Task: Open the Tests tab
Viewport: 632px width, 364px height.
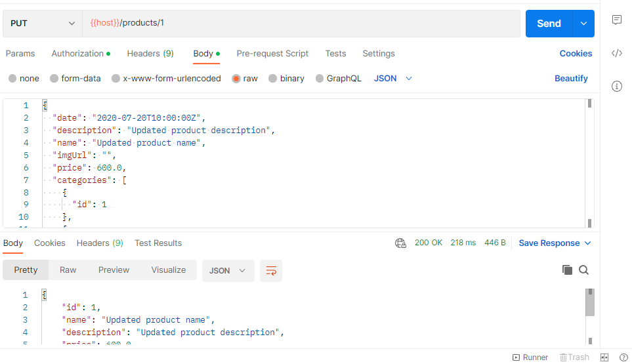Action: (x=336, y=54)
